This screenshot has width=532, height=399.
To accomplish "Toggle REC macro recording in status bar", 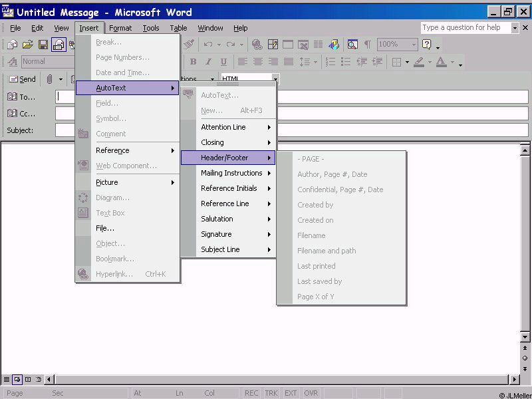I will [x=251, y=393].
